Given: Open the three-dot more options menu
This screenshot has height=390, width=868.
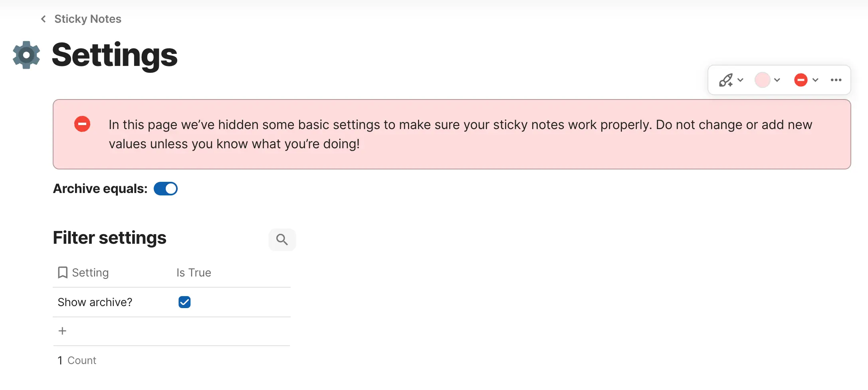Looking at the screenshot, I should [836, 80].
